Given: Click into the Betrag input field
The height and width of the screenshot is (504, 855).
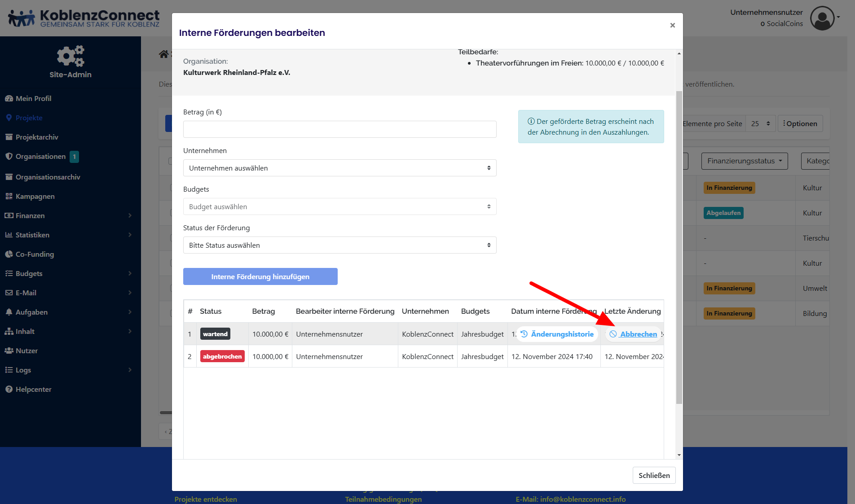Looking at the screenshot, I should click(x=339, y=129).
